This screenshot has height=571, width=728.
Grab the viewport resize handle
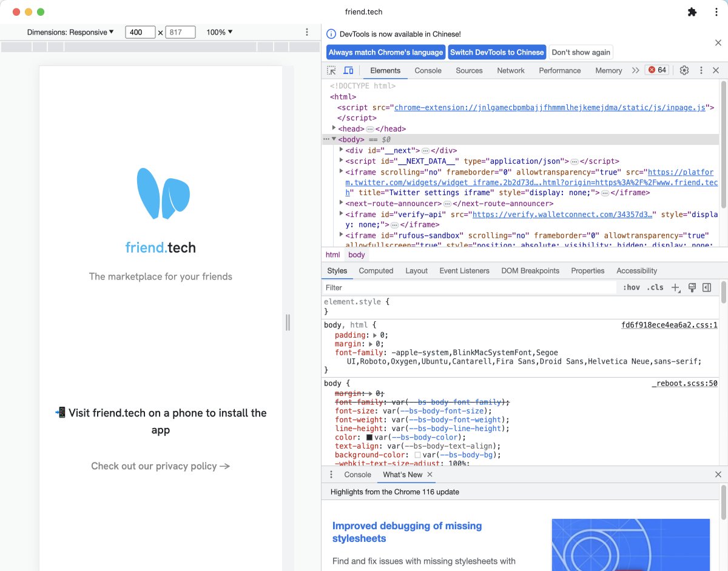tap(288, 322)
